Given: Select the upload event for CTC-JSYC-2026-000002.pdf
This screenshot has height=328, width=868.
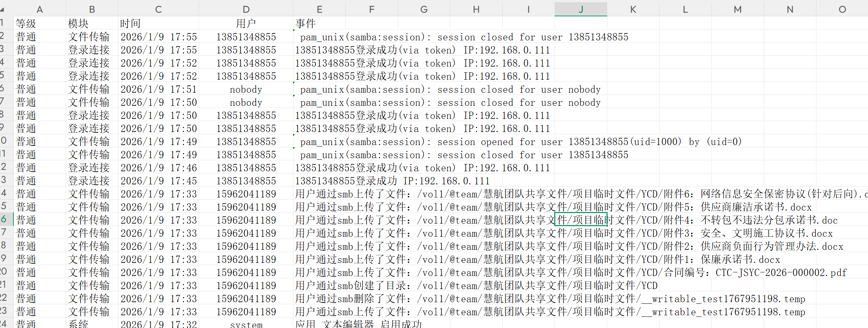Looking at the screenshot, I should [571, 272].
